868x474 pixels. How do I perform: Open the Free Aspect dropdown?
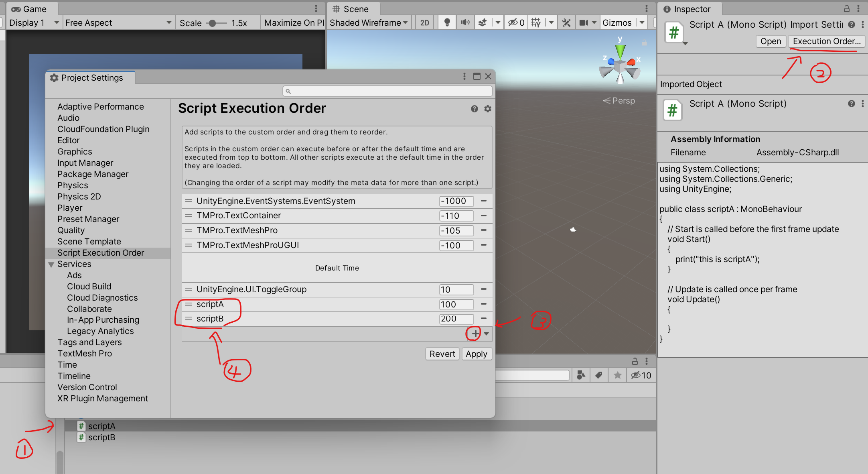pyautogui.click(x=118, y=23)
